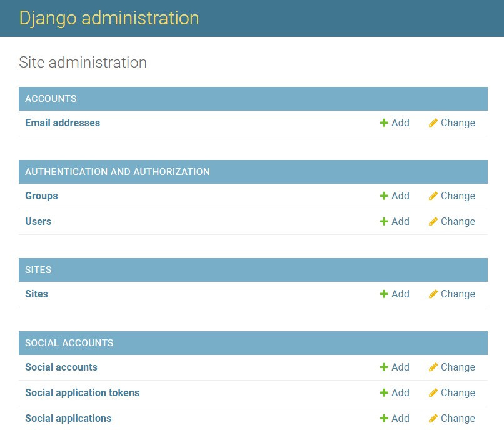Viewport: 504px width, 430px height.
Task: Click the green plus icon for Groups
Action: tap(384, 196)
